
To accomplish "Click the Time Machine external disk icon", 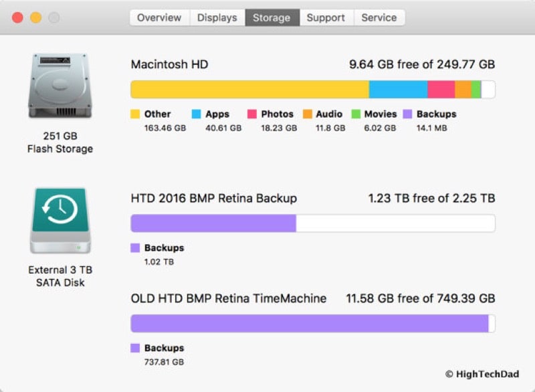I will pyautogui.click(x=60, y=220).
